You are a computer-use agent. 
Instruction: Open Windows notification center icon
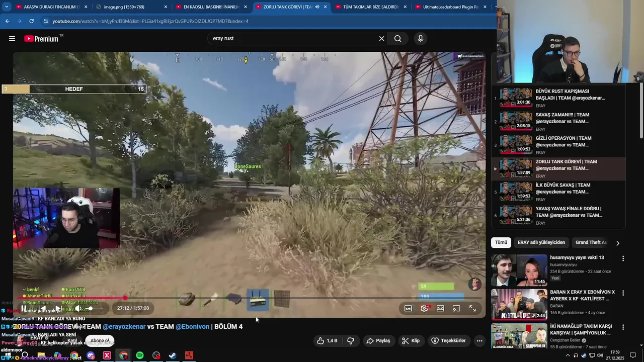point(633,355)
